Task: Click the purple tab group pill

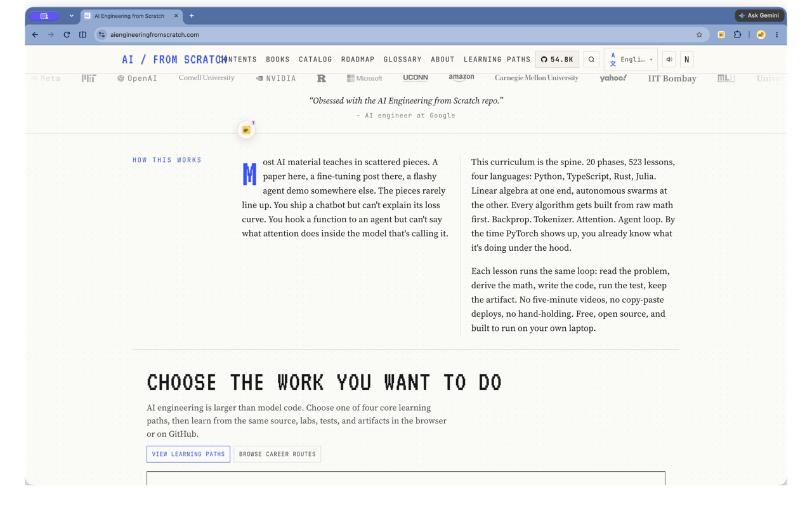Action: (x=44, y=16)
